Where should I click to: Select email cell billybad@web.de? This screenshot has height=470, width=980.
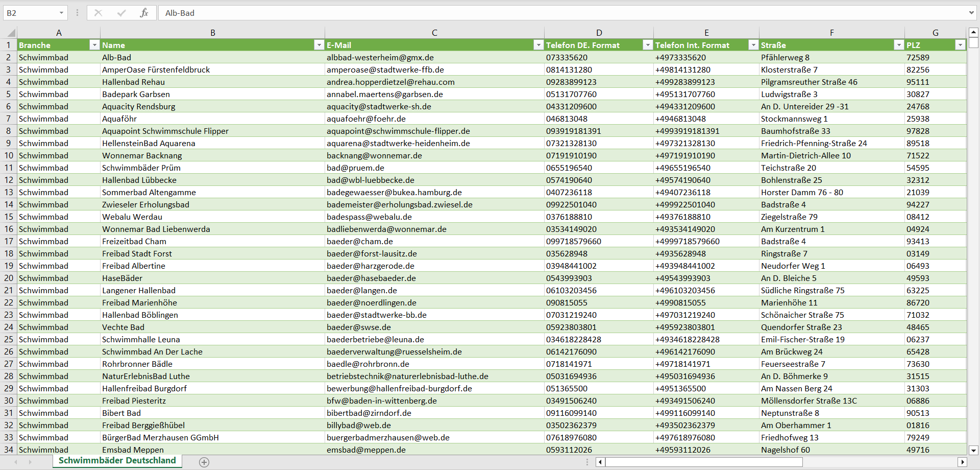pos(434,425)
